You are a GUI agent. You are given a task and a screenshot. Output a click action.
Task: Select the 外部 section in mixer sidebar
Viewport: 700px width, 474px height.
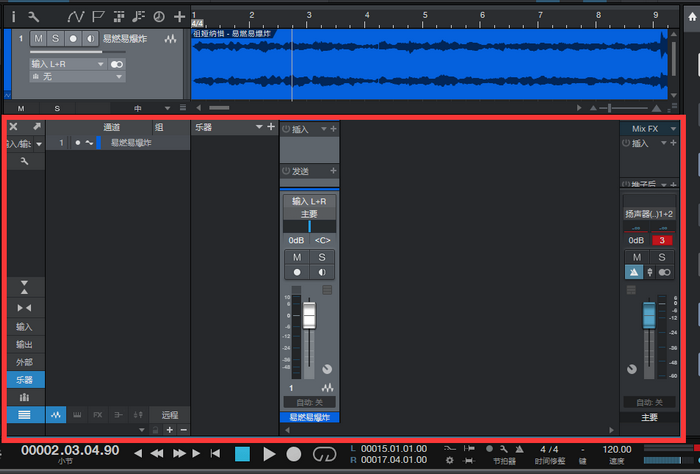point(24,362)
